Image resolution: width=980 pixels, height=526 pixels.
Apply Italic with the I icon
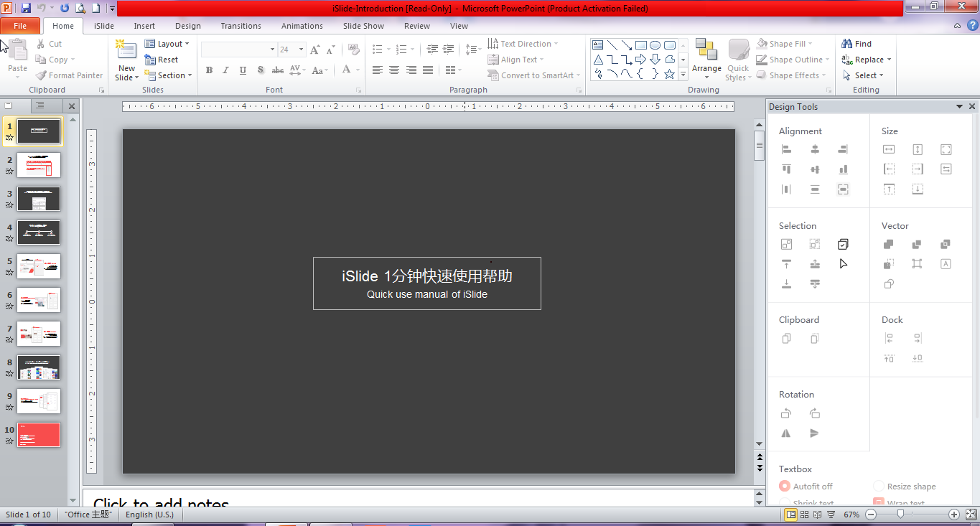(x=226, y=70)
